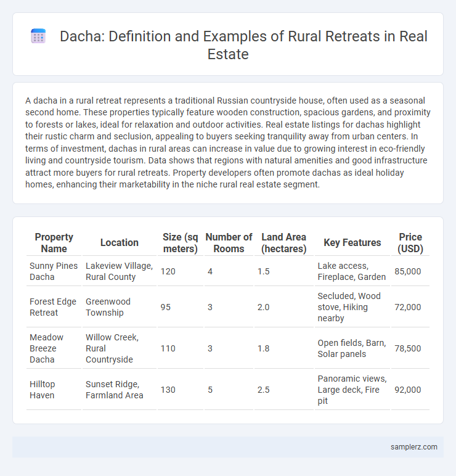Click the 'Hilltop Haven' cell
The width and height of the screenshot is (456, 476).
click(54, 390)
